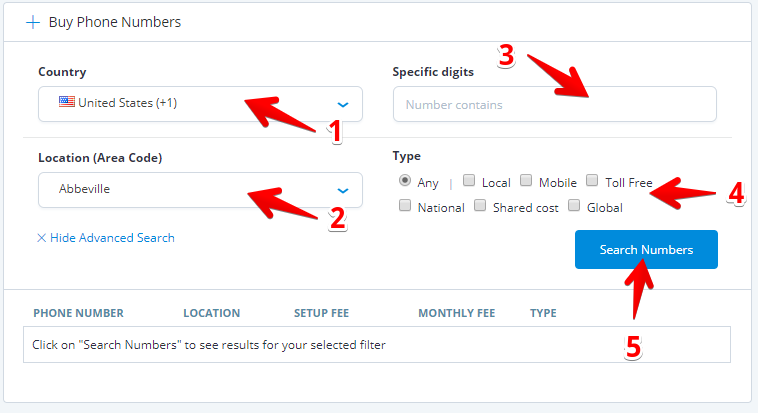Check the Mobile number type box
Image resolution: width=758 pixels, height=413 pixels.
point(526,181)
